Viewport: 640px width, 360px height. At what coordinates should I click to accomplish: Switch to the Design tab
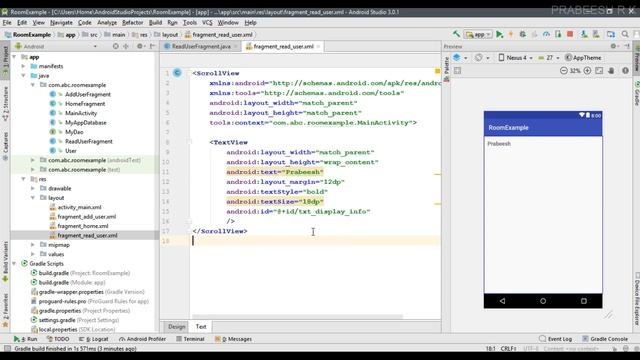pos(177,327)
